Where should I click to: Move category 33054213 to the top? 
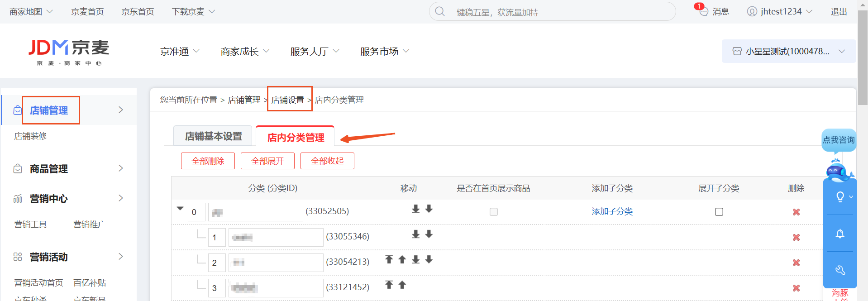pos(389,259)
